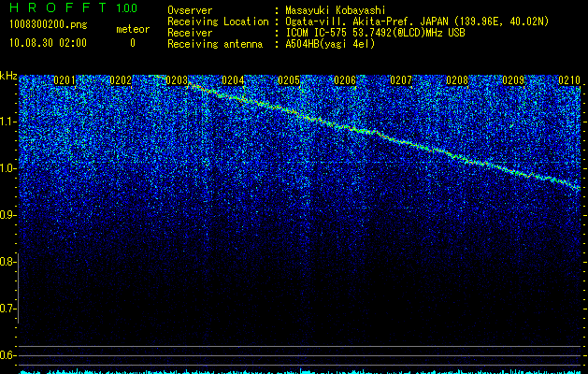Click the 0203 time marker
This screenshot has width=588, height=374.
(x=177, y=79)
